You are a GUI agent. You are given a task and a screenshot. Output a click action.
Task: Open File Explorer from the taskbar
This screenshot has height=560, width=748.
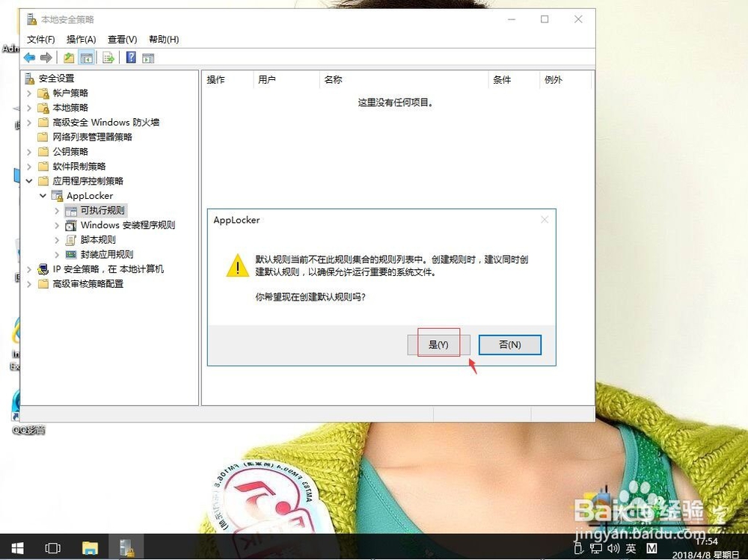point(91,548)
